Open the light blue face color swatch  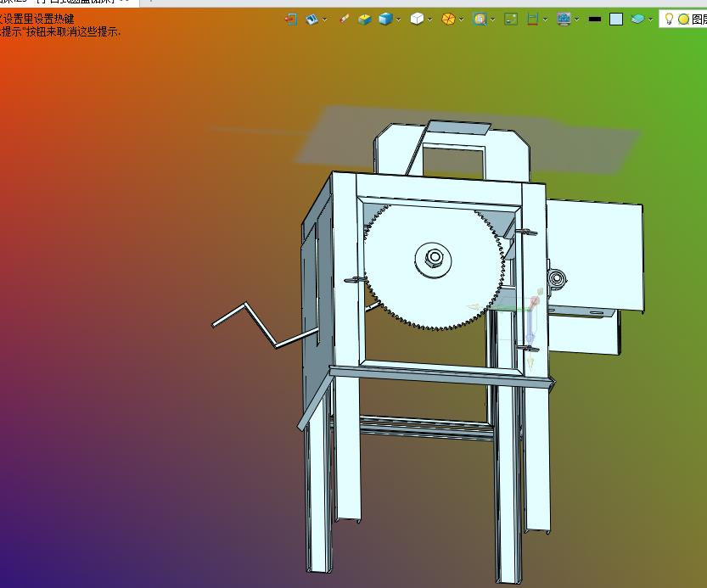point(616,20)
